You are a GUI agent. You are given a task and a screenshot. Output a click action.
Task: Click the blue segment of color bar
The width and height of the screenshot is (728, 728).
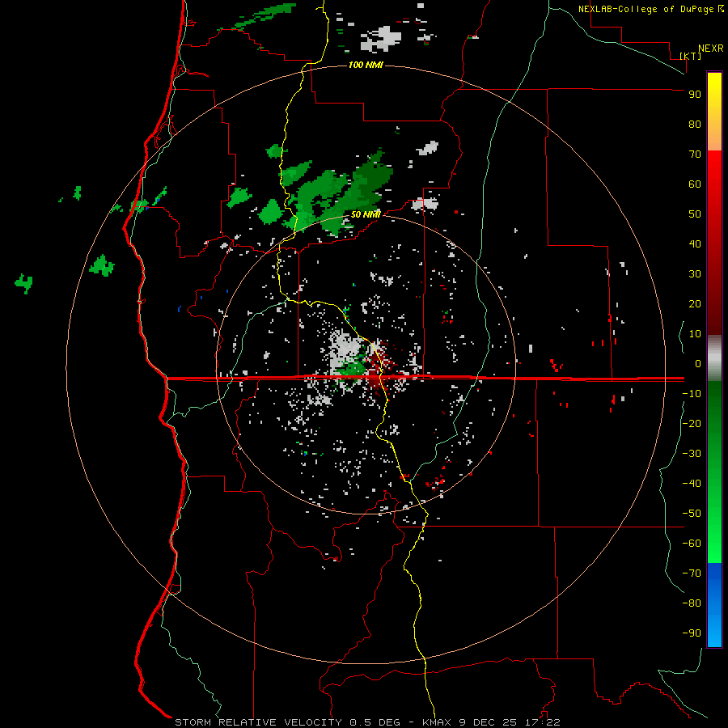click(714, 605)
